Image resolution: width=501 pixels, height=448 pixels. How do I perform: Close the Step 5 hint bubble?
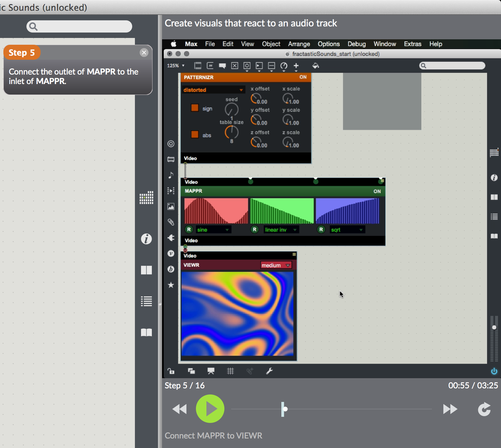144,53
